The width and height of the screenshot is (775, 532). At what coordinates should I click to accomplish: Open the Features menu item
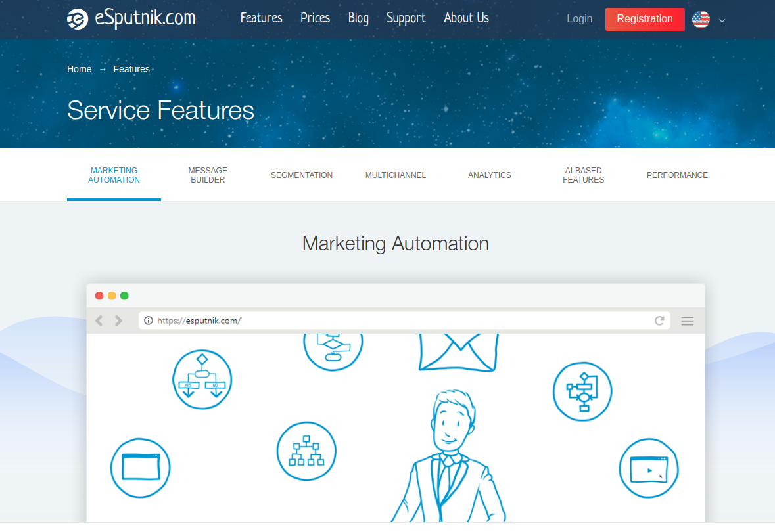point(261,18)
